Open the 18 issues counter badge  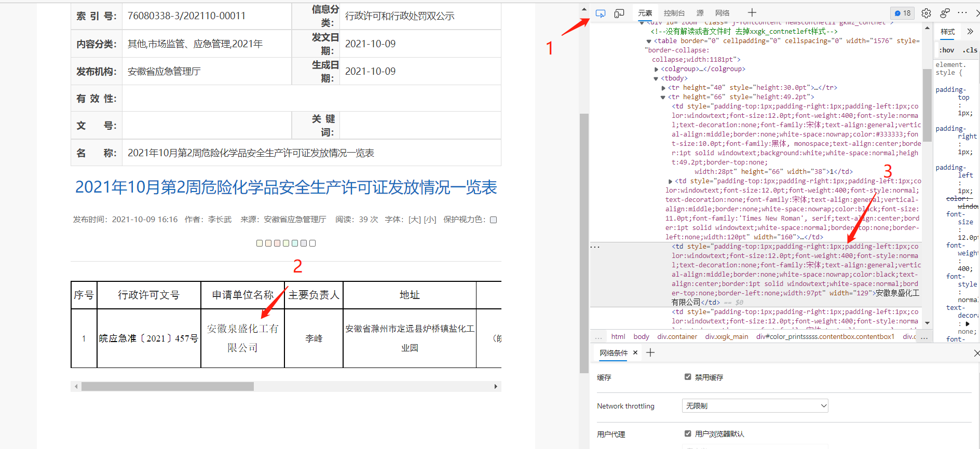pyautogui.click(x=903, y=13)
